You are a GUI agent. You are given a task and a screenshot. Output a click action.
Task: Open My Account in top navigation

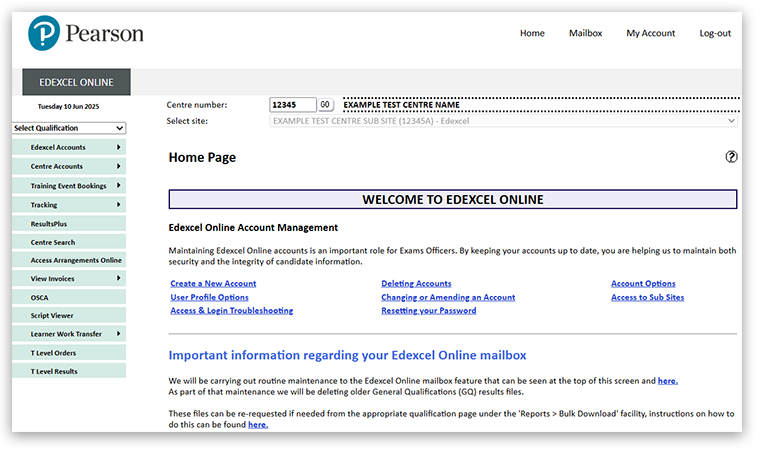coord(650,33)
